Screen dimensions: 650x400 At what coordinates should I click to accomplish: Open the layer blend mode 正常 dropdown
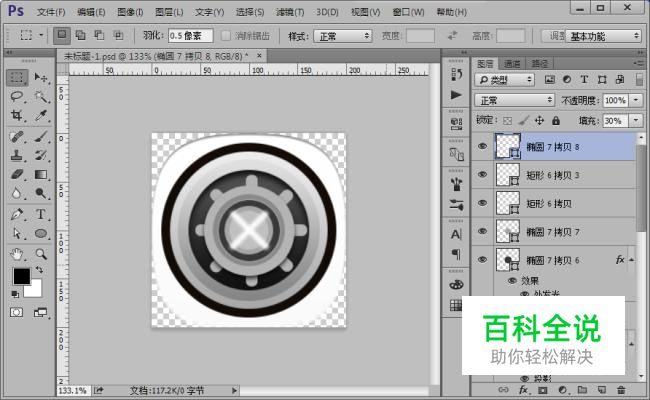[514, 100]
